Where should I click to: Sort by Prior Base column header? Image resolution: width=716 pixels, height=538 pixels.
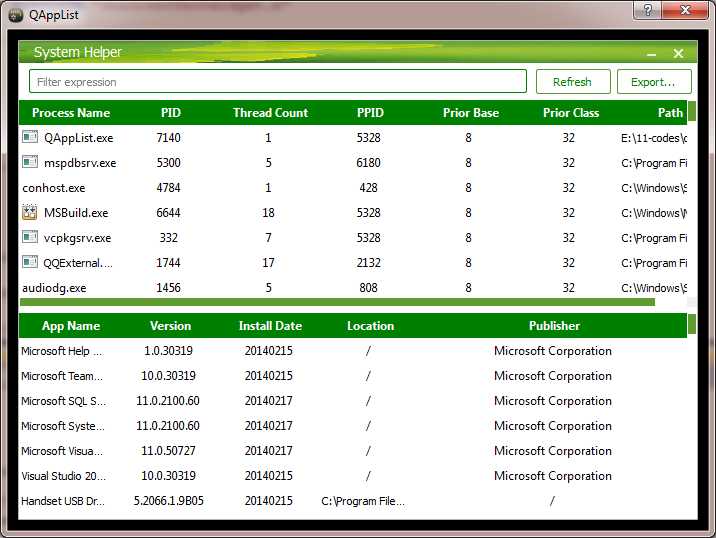coord(471,113)
